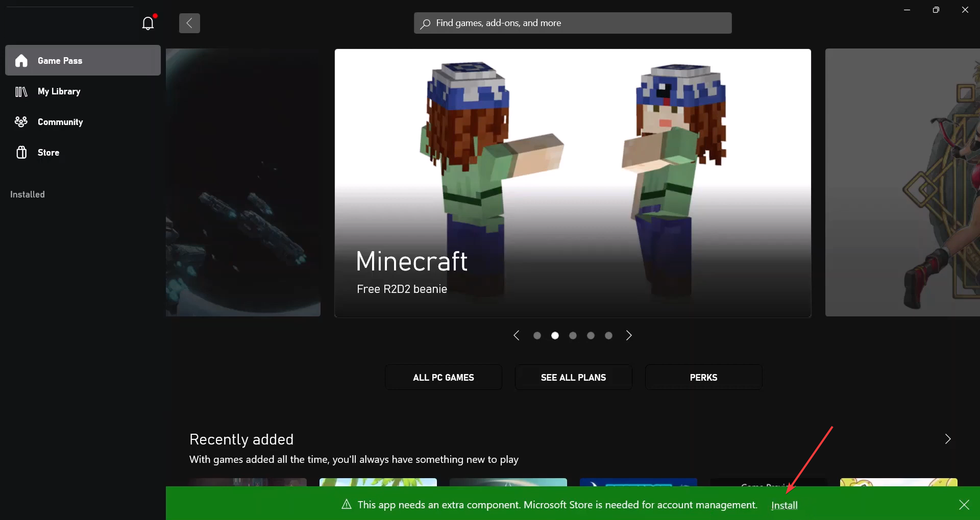Select the Installed section label
The height and width of the screenshot is (520, 980).
point(28,194)
